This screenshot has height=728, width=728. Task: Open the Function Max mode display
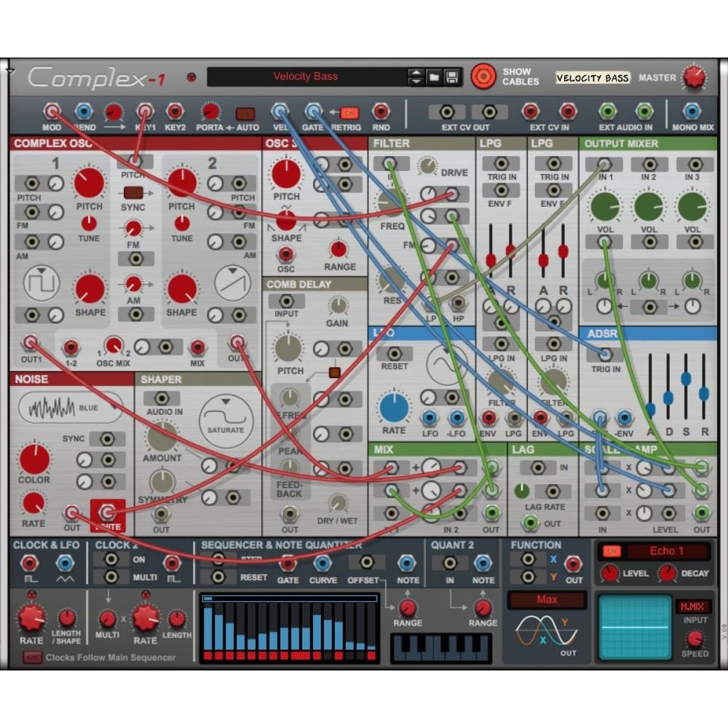point(547,600)
